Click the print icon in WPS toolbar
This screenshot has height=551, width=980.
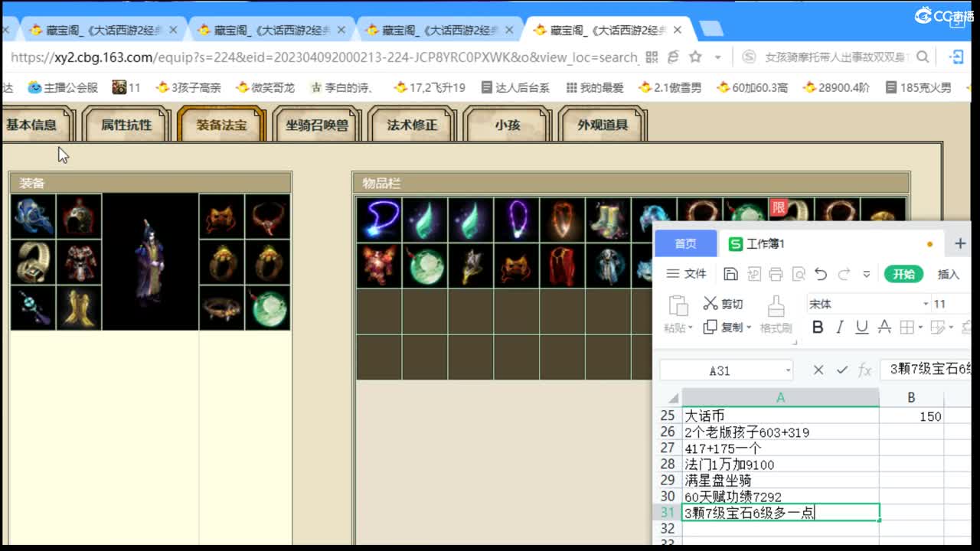pos(776,274)
